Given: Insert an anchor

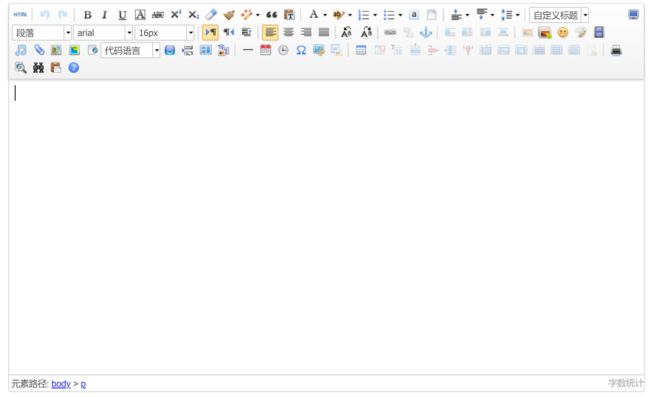Looking at the screenshot, I should point(426,32).
